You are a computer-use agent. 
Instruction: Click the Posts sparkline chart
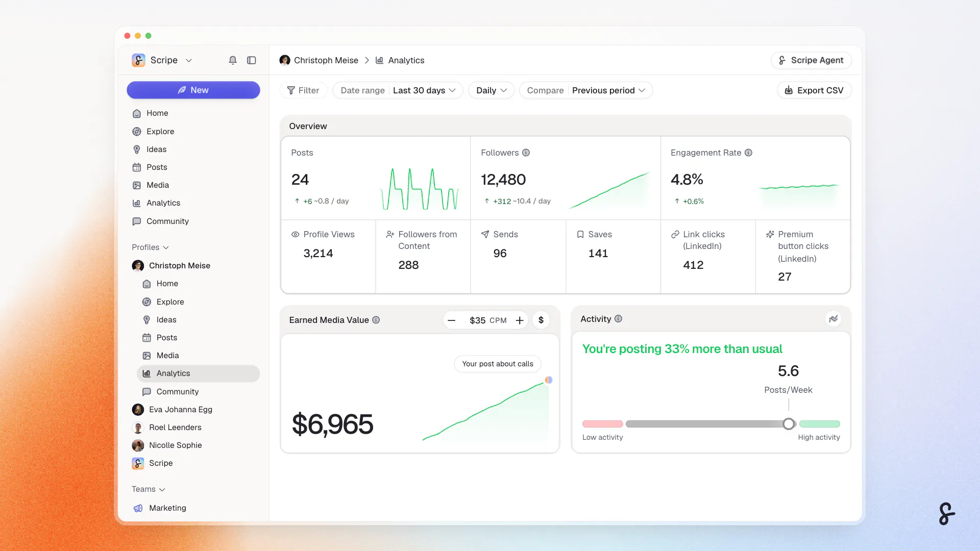(420, 189)
